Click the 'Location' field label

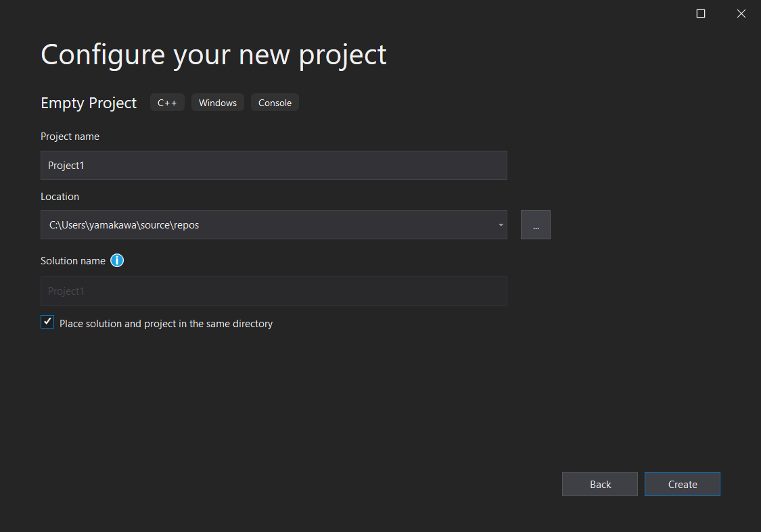60,197
